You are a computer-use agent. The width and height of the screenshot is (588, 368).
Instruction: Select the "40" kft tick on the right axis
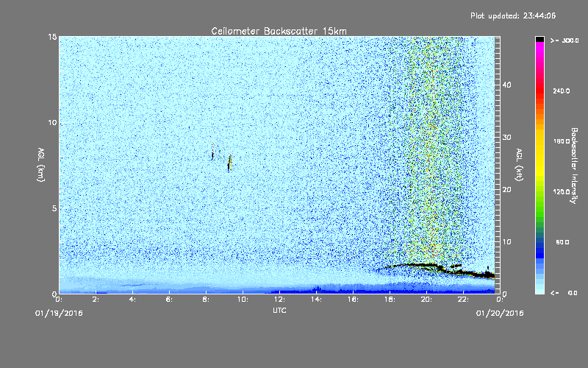pyautogui.click(x=506, y=85)
